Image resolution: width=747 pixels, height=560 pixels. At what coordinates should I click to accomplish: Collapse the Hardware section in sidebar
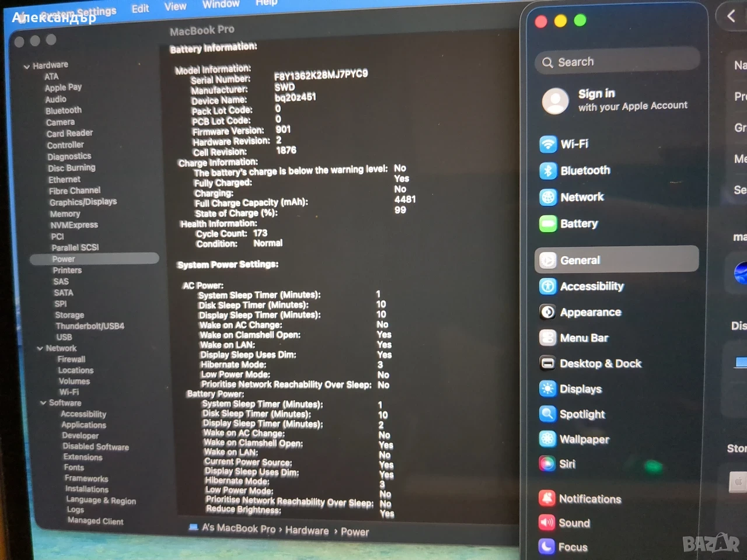click(26, 66)
